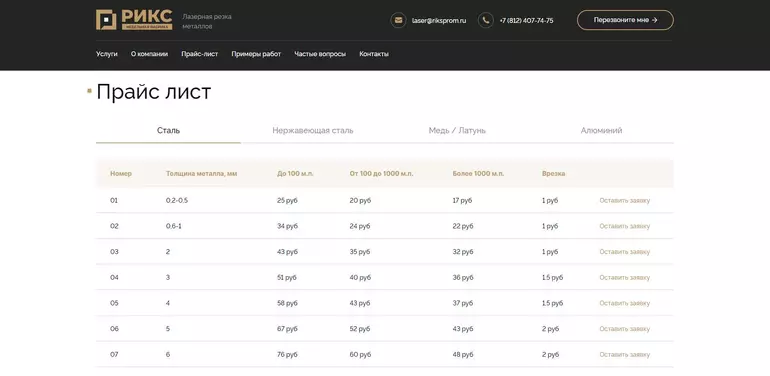Open Контакты menu item
This screenshot has height=376, width=770.
pyautogui.click(x=374, y=54)
